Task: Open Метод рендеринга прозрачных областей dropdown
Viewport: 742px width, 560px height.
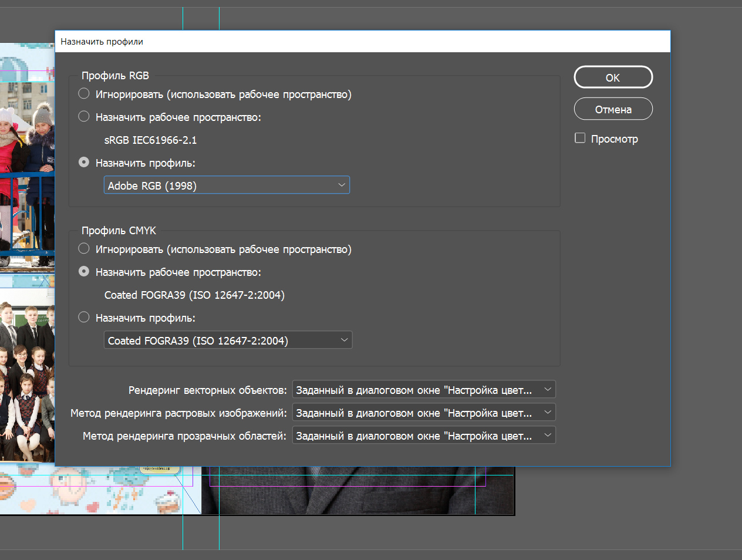Action: 424,436
